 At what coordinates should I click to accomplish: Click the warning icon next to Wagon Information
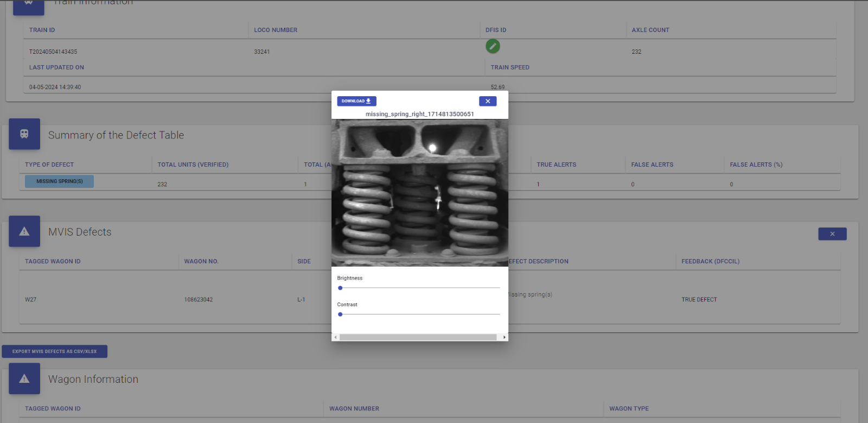[x=24, y=378]
